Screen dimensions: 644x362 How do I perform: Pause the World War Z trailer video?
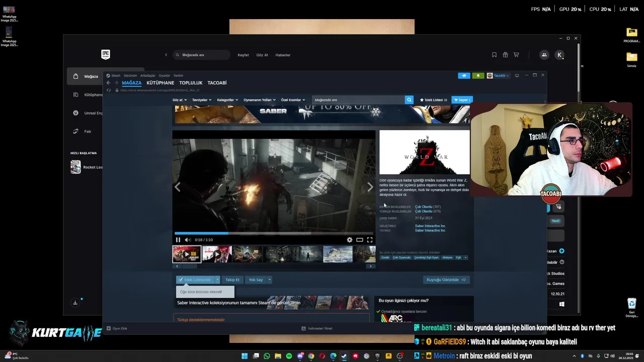tap(178, 240)
